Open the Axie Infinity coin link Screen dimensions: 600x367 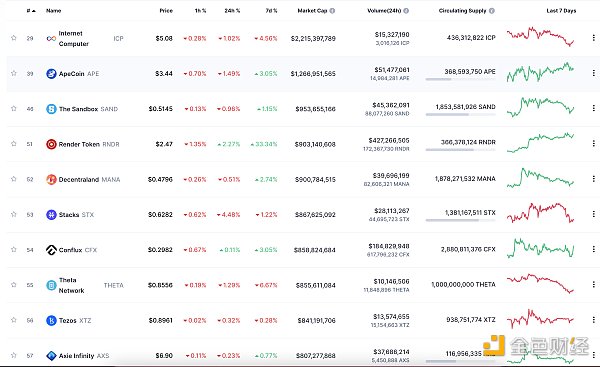(78, 356)
